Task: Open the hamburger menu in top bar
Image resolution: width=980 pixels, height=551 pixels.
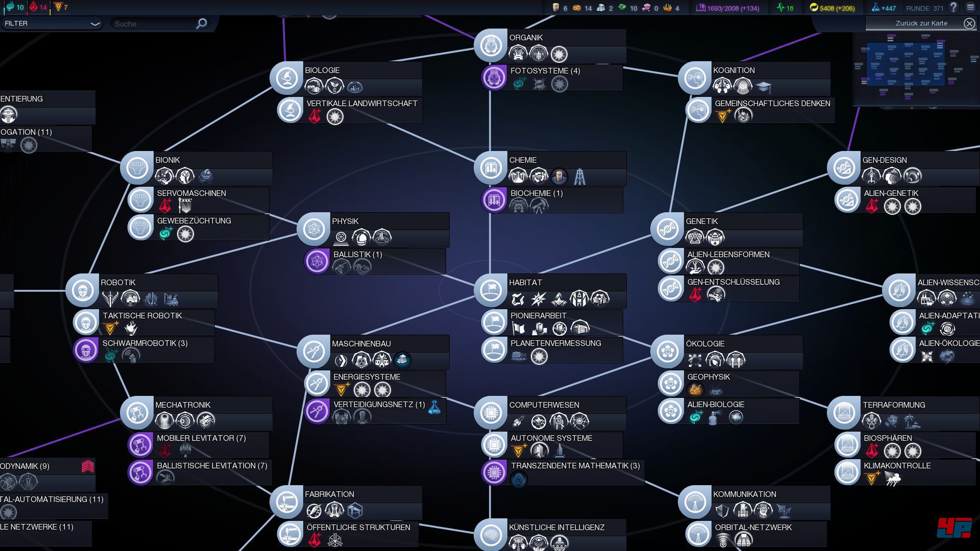Action: 970,8
